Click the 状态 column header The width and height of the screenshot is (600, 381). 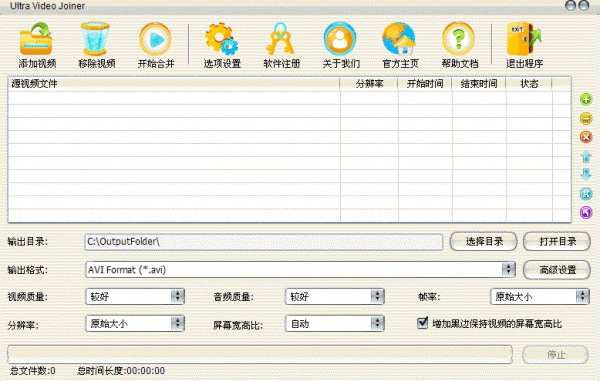pyautogui.click(x=529, y=84)
